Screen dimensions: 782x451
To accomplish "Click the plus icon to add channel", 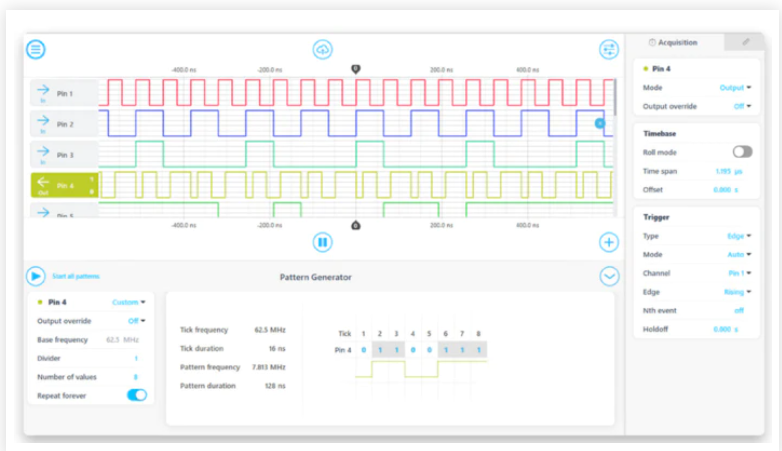I will click(608, 242).
